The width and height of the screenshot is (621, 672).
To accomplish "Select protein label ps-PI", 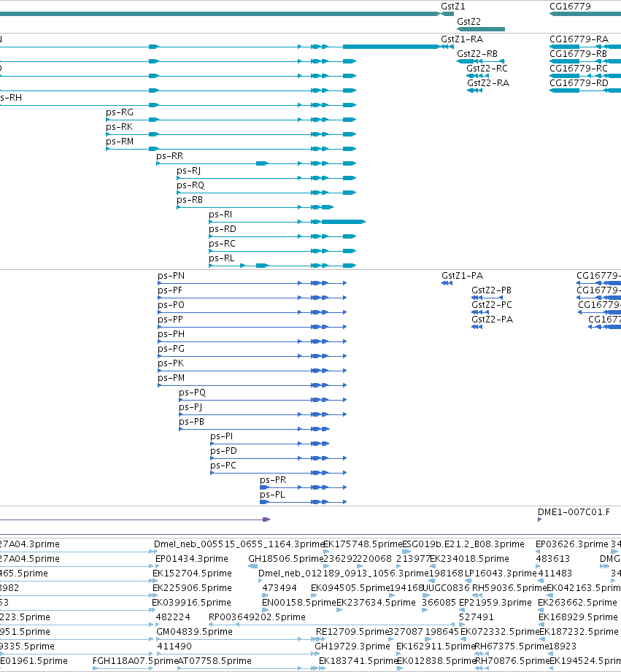I will (x=222, y=436).
